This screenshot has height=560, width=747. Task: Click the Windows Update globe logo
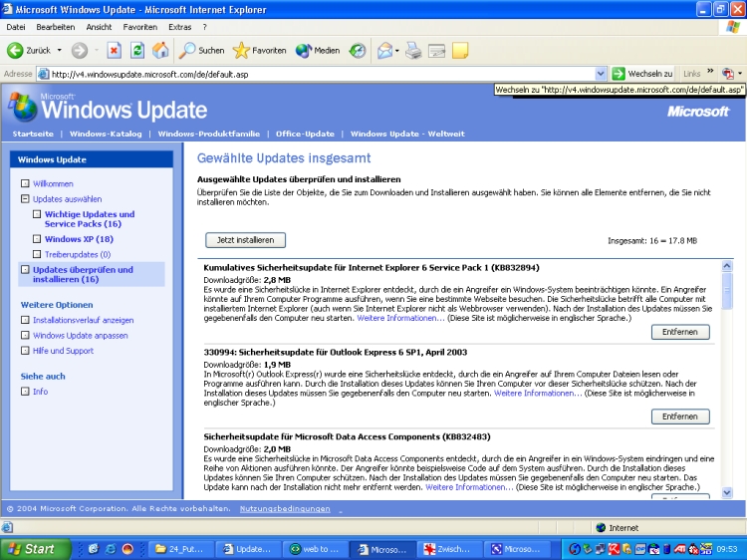[x=22, y=107]
